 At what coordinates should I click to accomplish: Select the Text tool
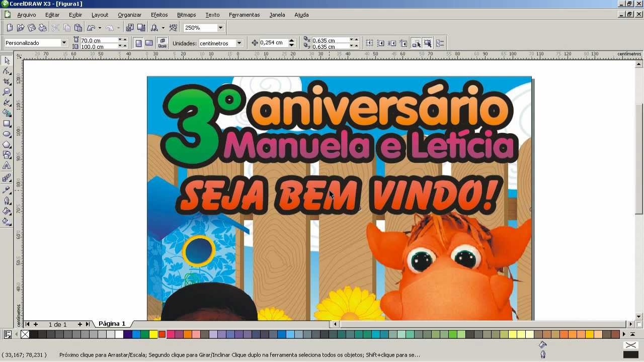coord(7,166)
